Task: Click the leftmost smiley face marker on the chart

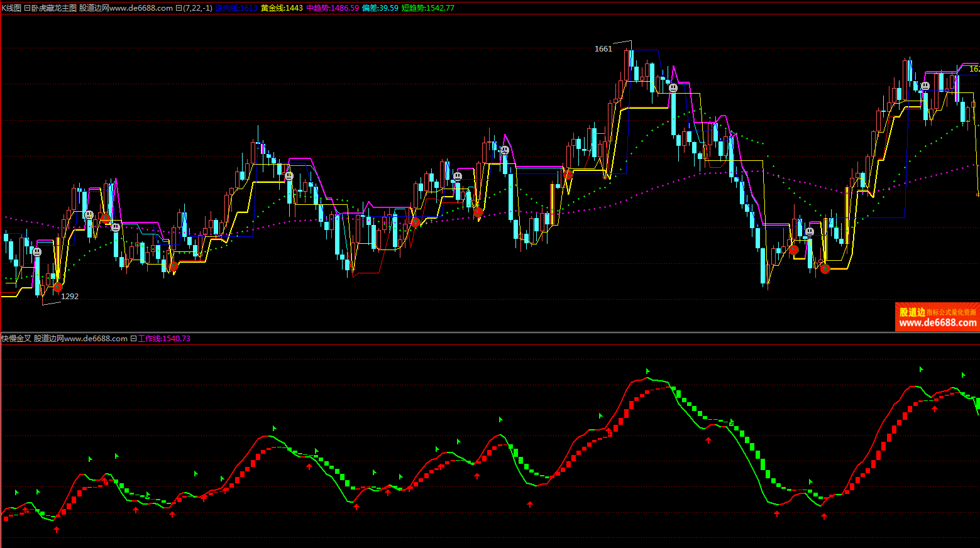Action: click(x=37, y=252)
